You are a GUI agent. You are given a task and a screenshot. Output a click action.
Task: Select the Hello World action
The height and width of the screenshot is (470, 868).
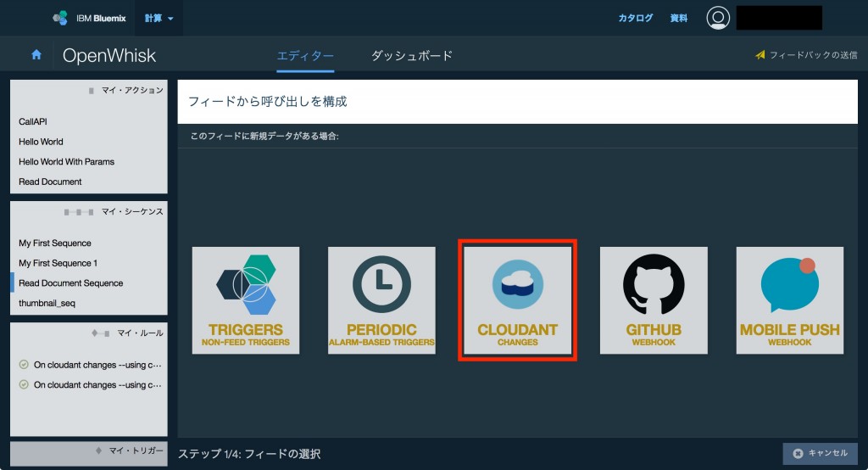click(x=41, y=142)
